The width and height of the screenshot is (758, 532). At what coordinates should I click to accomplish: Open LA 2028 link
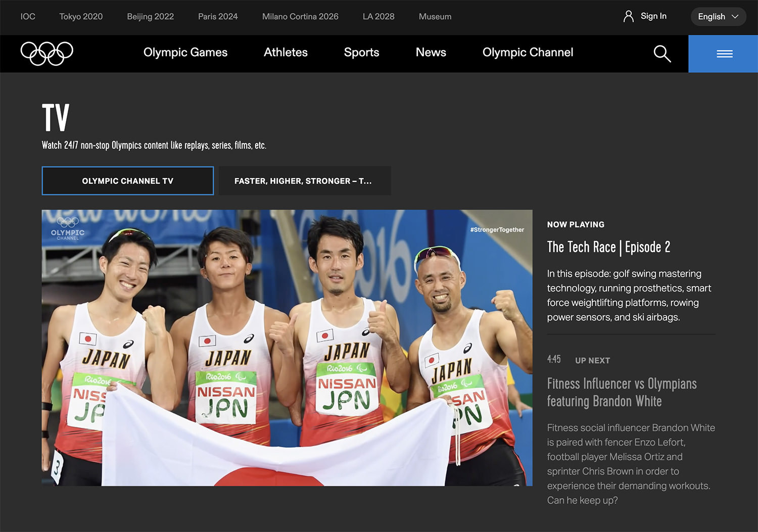tap(378, 17)
